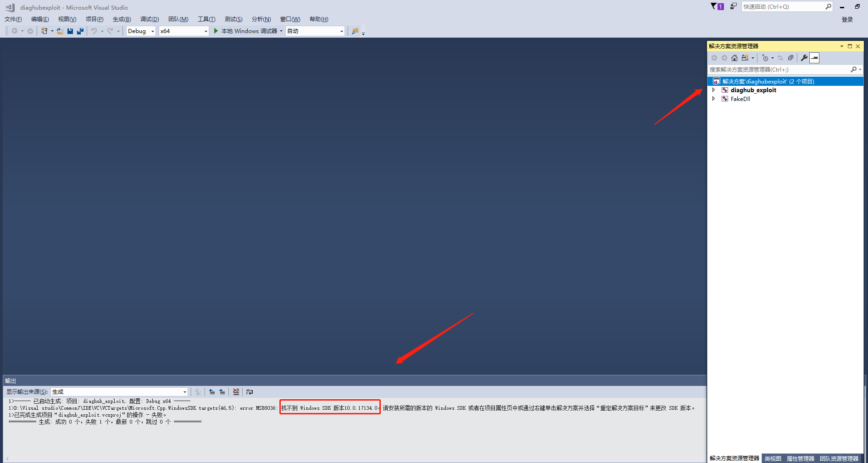868x463 pixels.
Task: Click the 登录 sign-in link
Action: coord(847,19)
